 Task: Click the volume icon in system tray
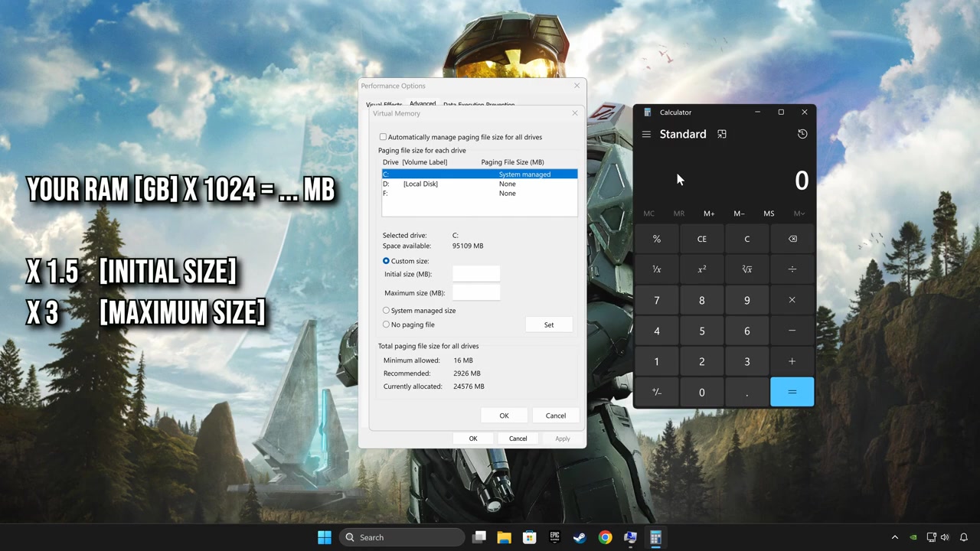[x=945, y=537]
